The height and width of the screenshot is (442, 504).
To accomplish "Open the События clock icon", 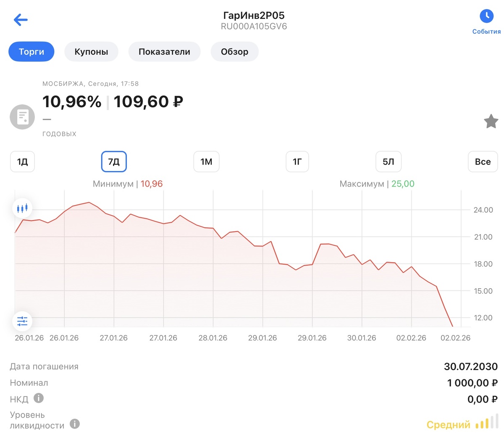I will [x=486, y=16].
